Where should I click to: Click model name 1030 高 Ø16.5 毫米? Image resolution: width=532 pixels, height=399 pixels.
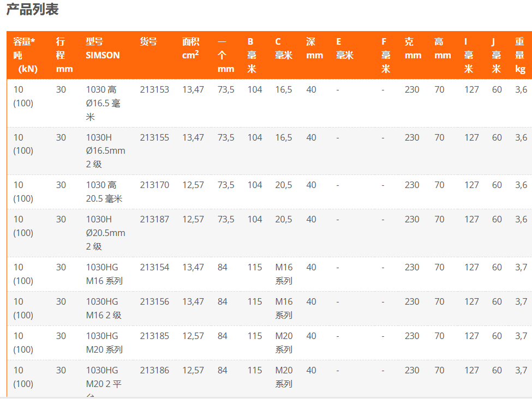(103, 103)
